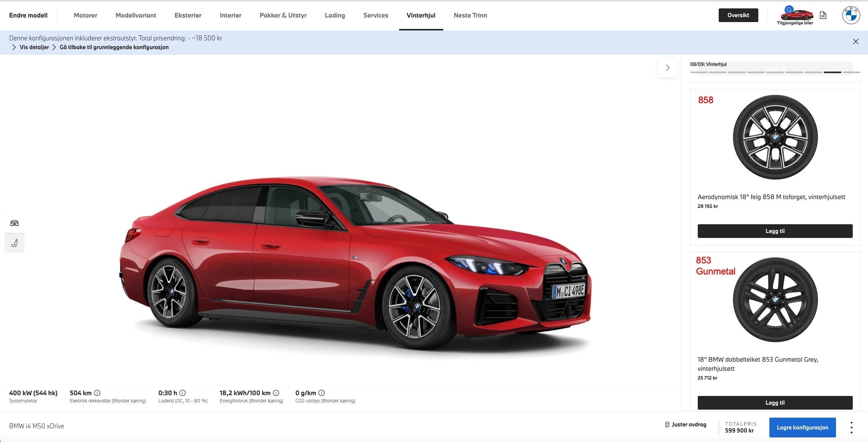Dismiss the blue price change banner
Image resolution: width=868 pixels, height=442 pixels.
[856, 41]
